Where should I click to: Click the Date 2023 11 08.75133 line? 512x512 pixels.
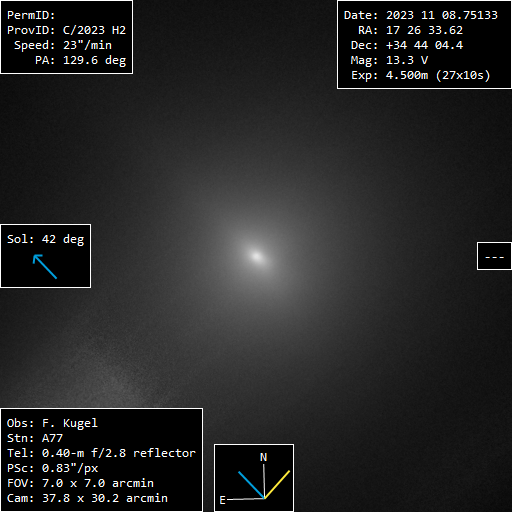point(421,15)
